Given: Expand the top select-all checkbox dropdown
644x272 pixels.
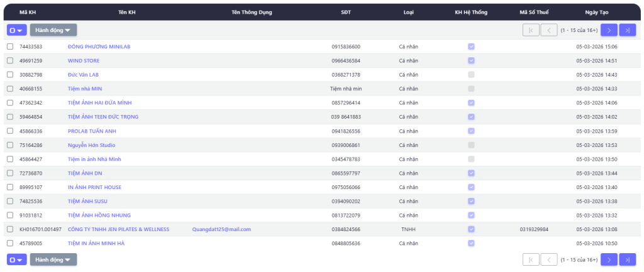Looking at the screenshot, I should point(17,30).
